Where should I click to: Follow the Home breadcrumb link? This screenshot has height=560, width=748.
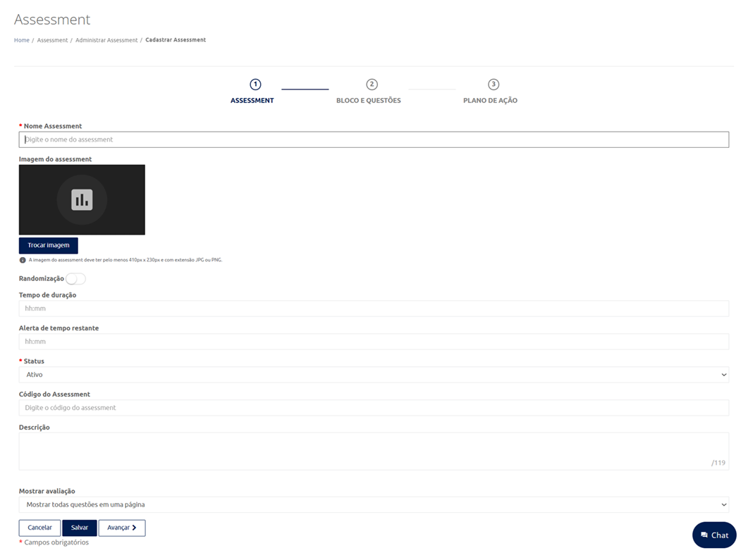coord(21,40)
